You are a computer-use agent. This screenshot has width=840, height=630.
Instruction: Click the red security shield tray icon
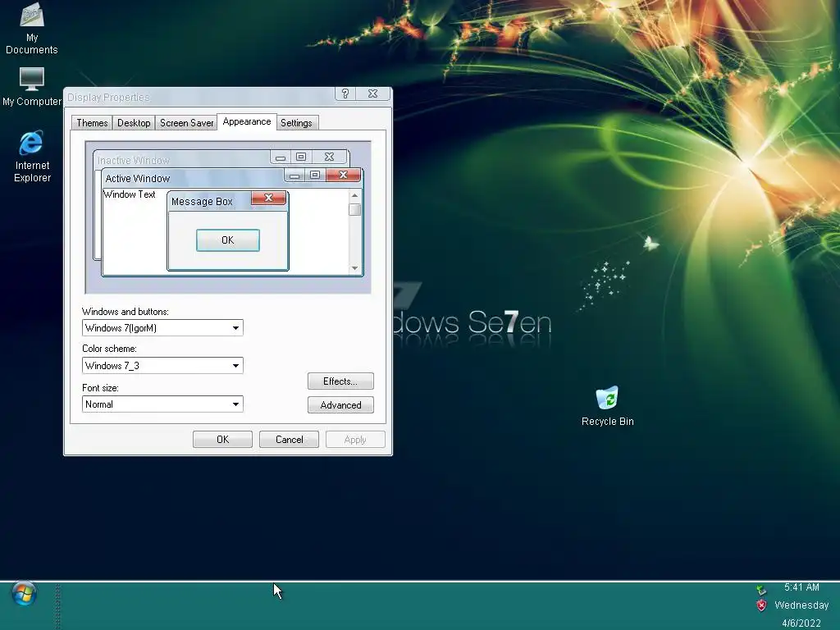(761, 606)
